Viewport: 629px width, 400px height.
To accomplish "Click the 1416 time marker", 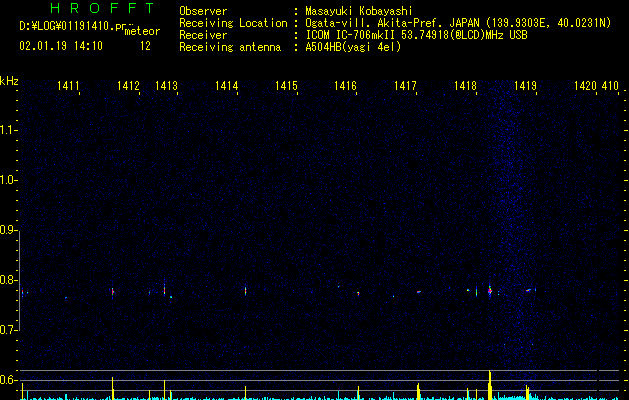I will [345, 85].
